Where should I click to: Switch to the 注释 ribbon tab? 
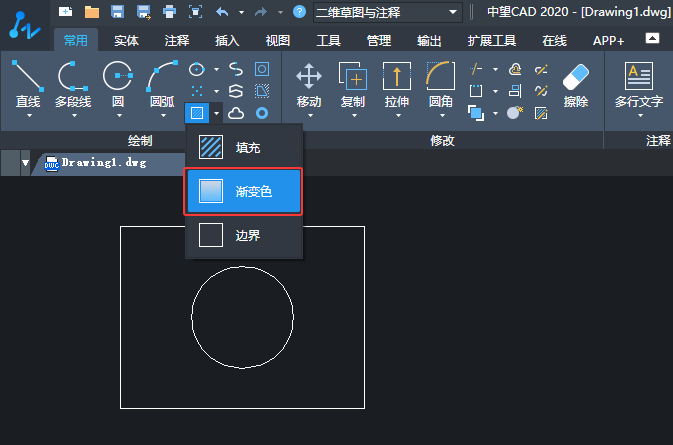tap(176, 40)
